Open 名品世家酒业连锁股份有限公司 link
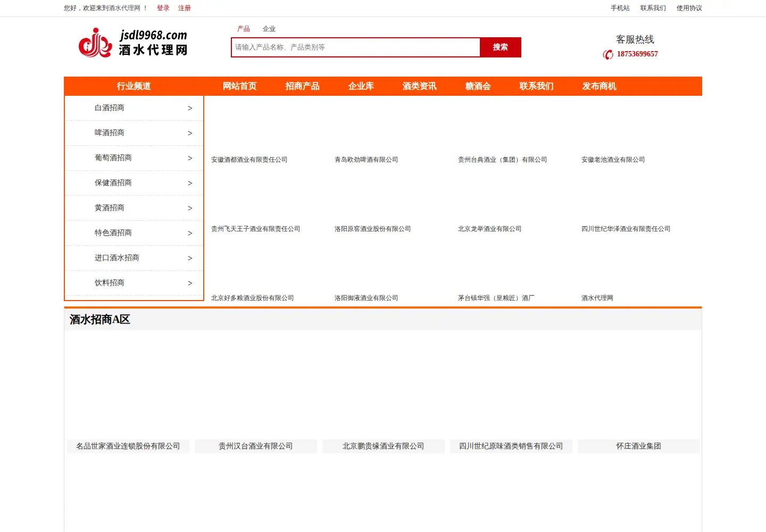 [x=128, y=446]
